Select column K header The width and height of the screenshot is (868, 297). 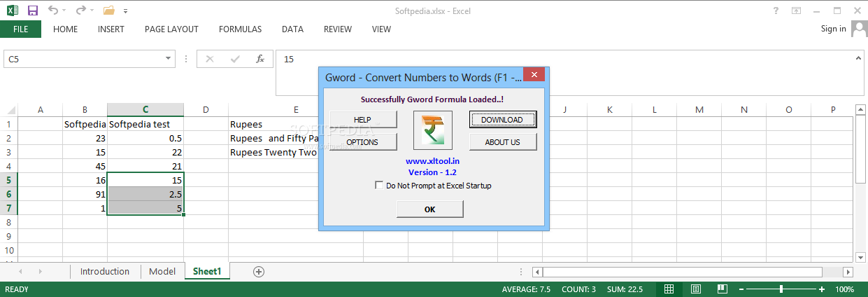click(610, 110)
